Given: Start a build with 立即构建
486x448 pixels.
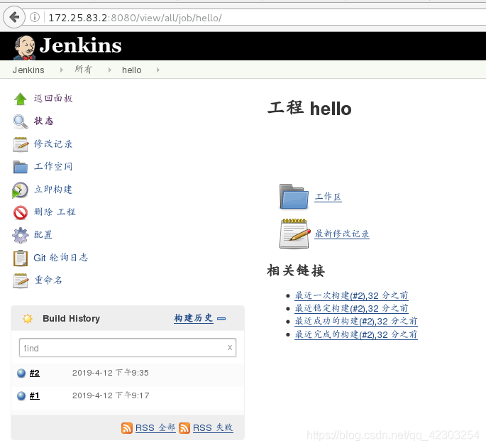Looking at the screenshot, I should tap(53, 190).
